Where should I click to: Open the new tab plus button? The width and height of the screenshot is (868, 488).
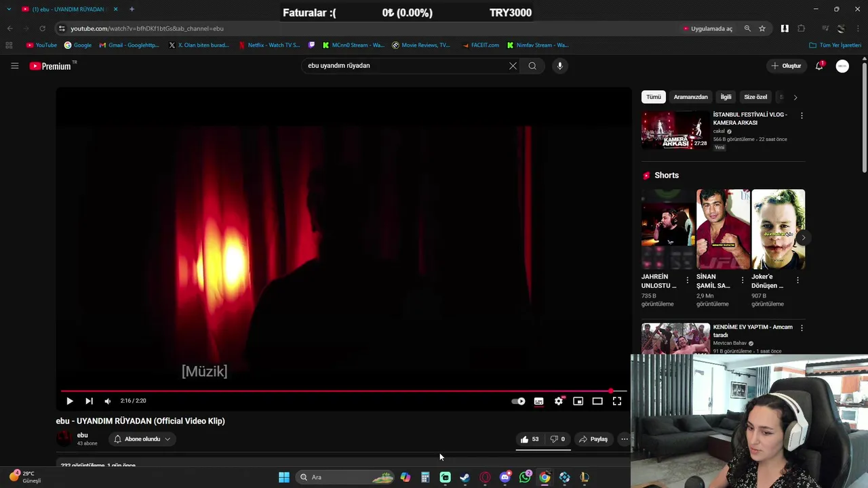(132, 9)
